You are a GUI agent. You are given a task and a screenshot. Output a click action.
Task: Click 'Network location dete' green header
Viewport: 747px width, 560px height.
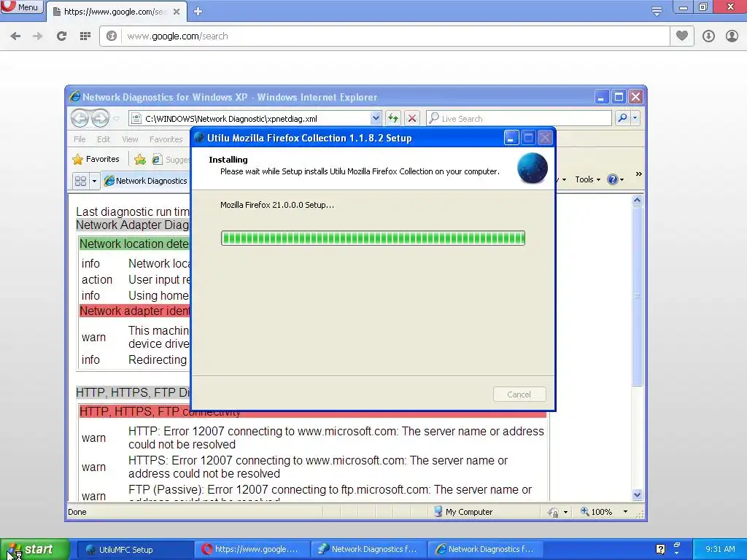pos(134,244)
